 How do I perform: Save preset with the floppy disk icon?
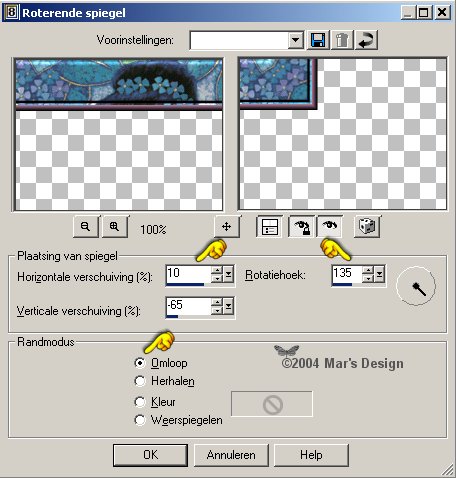coord(318,40)
